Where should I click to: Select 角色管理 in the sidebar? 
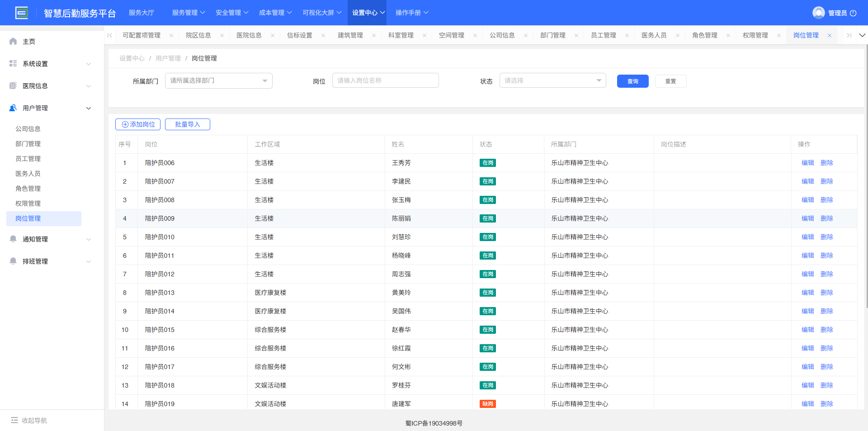point(28,189)
